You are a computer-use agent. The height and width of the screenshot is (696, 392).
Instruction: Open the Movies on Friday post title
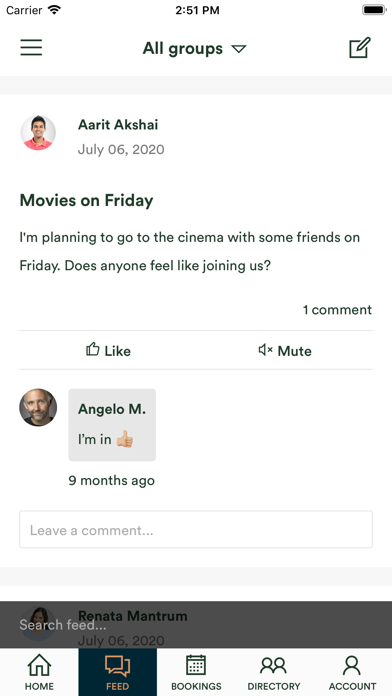(x=87, y=201)
